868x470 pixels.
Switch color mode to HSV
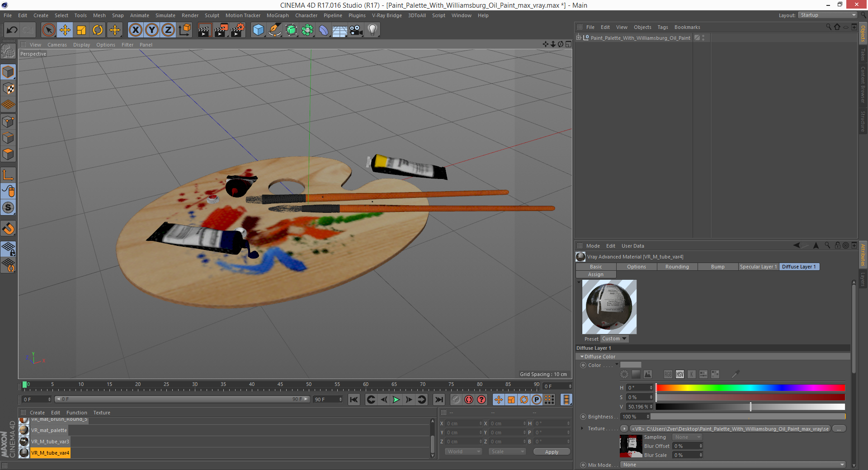[x=680, y=374]
